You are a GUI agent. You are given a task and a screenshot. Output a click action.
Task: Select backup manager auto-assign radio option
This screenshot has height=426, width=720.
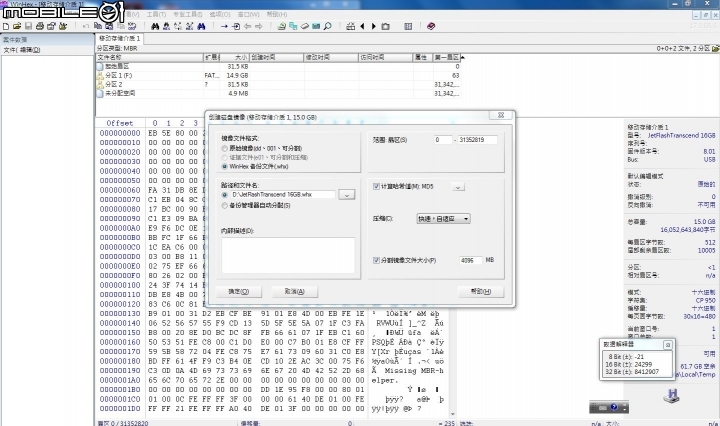(x=225, y=205)
